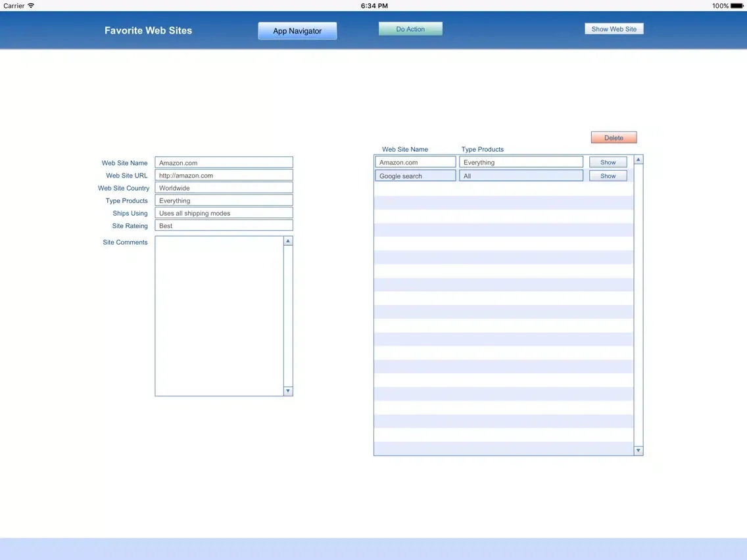Click the Type Products form field
The image size is (747, 560).
(x=224, y=200)
